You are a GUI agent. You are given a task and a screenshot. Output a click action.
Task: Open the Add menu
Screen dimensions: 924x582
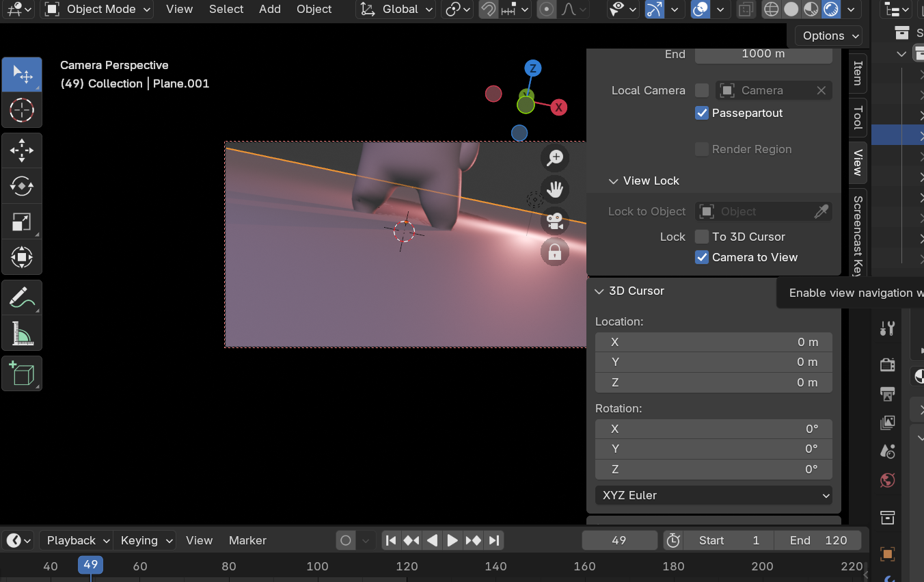(x=270, y=10)
